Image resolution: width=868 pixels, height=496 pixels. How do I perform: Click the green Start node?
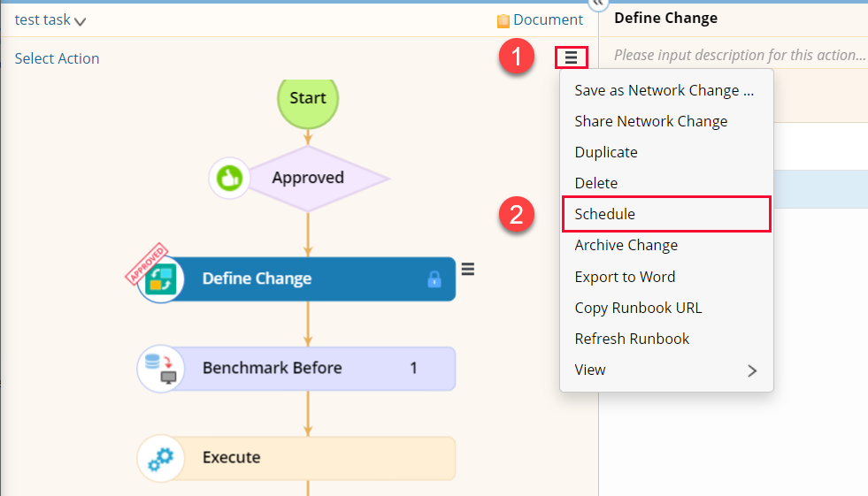308,98
